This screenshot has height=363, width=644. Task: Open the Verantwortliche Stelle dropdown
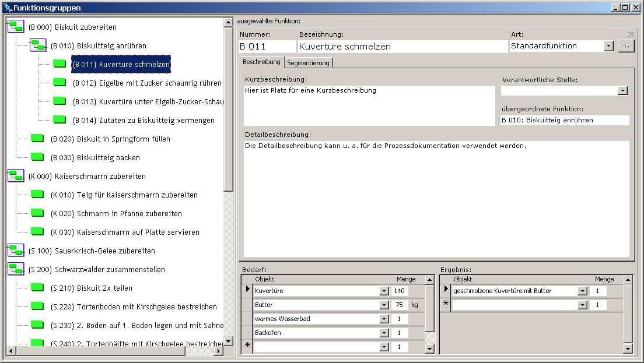point(622,91)
